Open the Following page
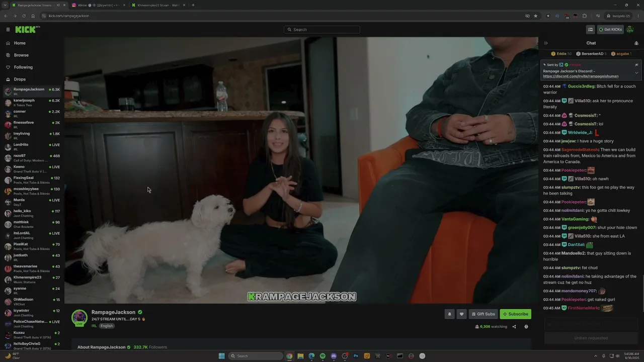Viewport: 644px width, 362px height. coord(23,67)
